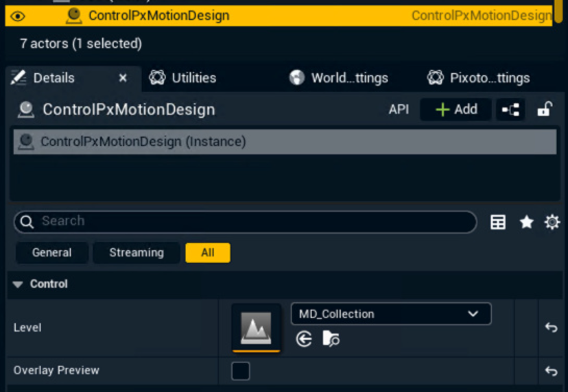Open the MD_Collection level dropdown
Image resolution: width=568 pixels, height=392 pixels.
(x=390, y=314)
